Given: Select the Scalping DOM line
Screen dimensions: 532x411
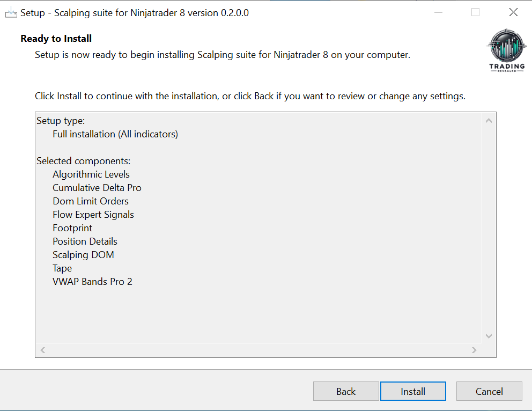Looking at the screenshot, I should (83, 255).
